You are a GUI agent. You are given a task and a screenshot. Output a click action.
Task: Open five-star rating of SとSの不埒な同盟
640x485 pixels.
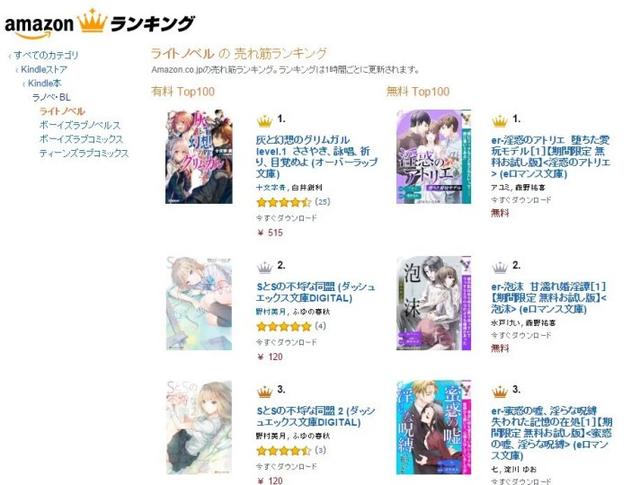(x=284, y=326)
